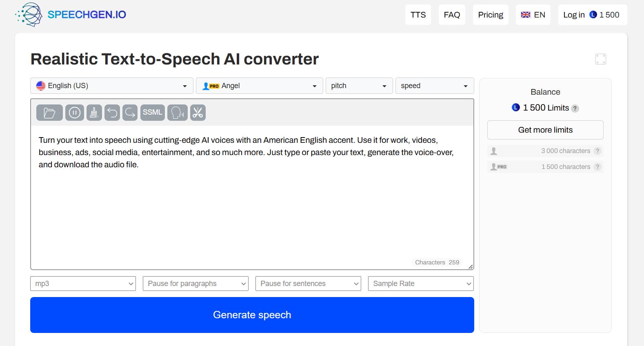Image resolution: width=644 pixels, height=346 pixels.
Task: Click the Generate speech button
Action: click(x=252, y=315)
